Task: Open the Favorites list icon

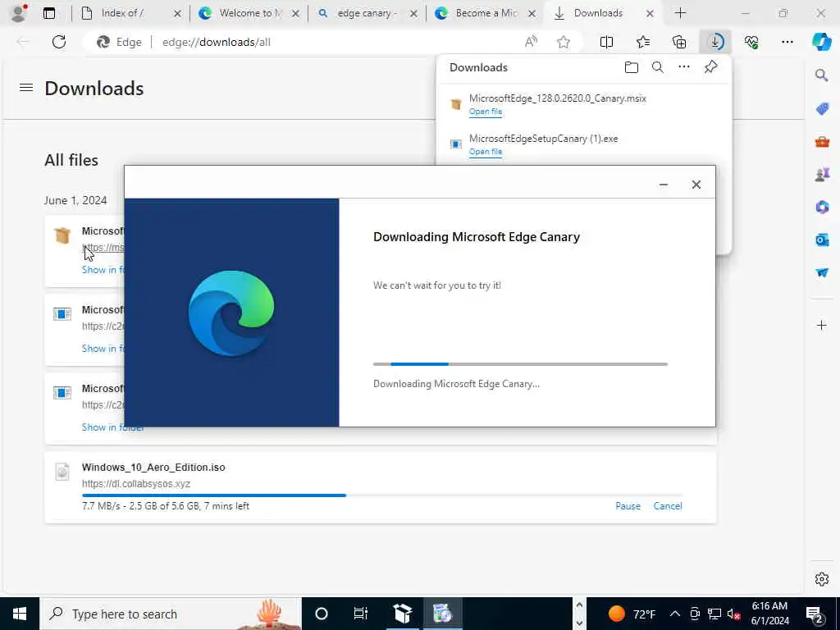Action: pyautogui.click(x=643, y=42)
